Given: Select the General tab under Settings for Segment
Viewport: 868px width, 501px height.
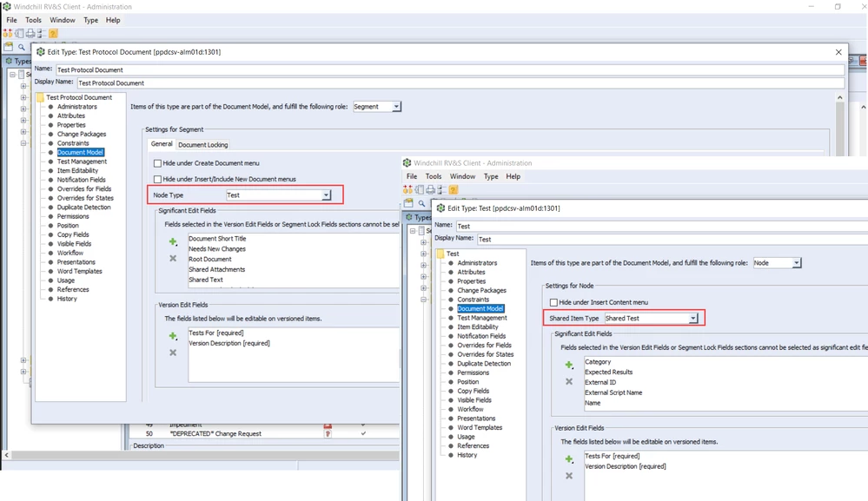Looking at the screenshot, I should pyautogui.click(x=162, y=144).
